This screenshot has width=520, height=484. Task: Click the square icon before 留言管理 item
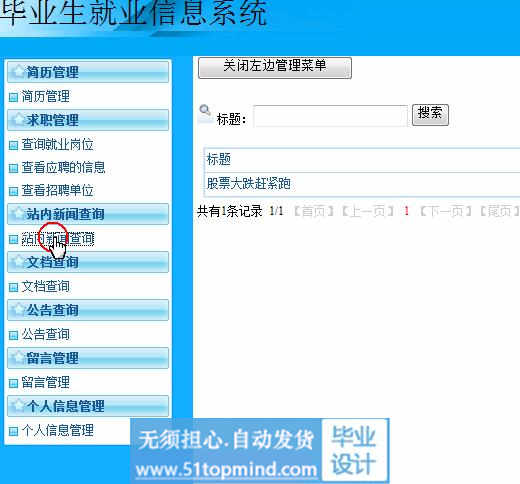[x=13, y=383]
